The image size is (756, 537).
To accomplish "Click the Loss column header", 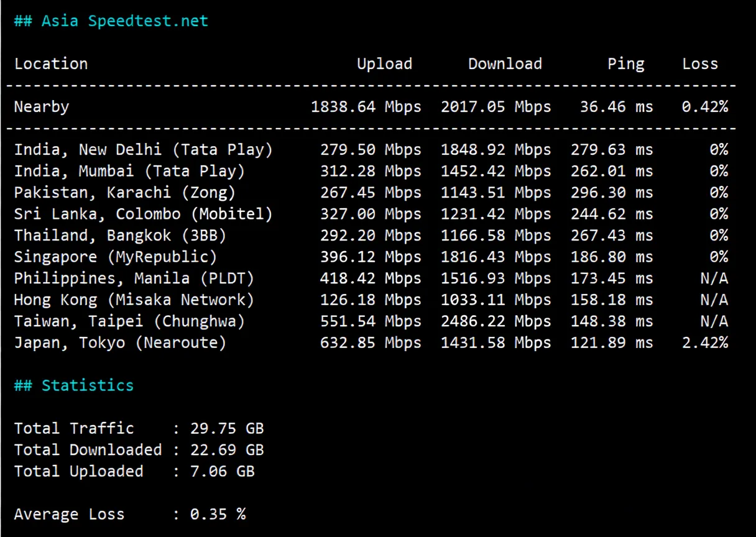I will [x=699, y=63].
